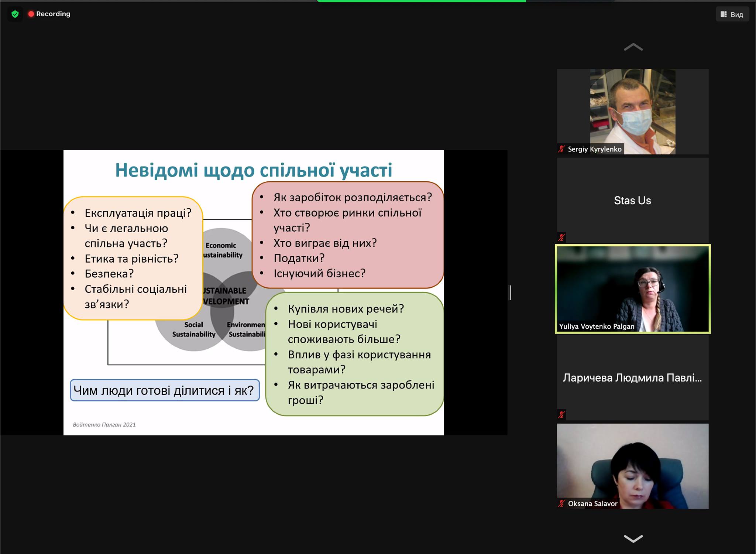
Task: Select Oksana Salavor video thumbnail
Action: (632, 466)
